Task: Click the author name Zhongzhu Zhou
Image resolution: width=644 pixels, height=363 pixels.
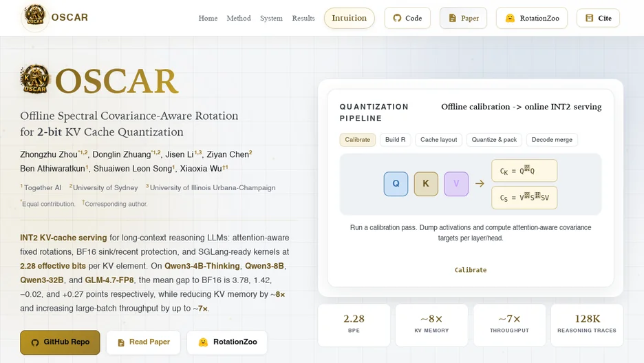Action: pos(49,154)
